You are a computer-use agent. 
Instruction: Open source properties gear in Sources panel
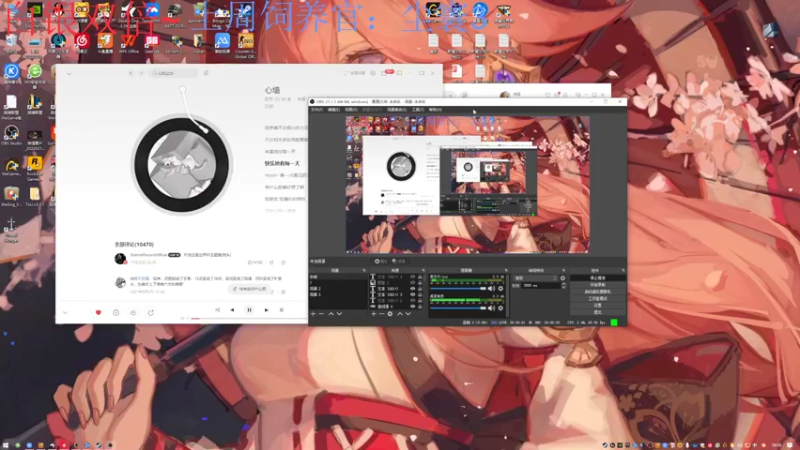click(x=390, y=314)
